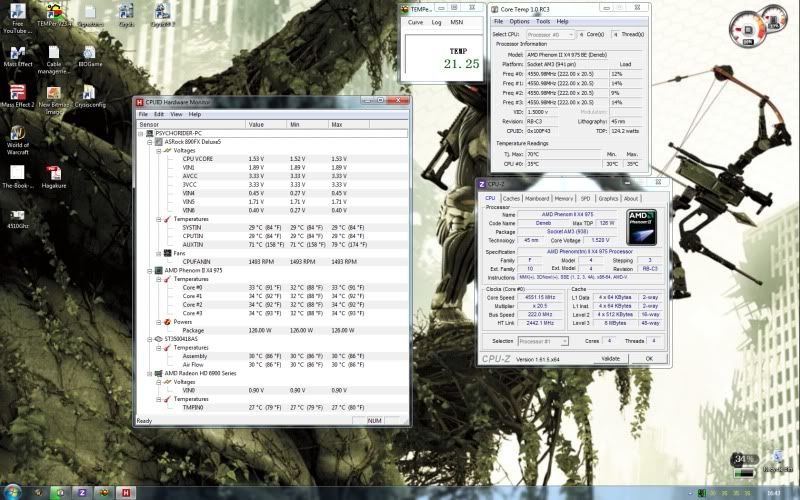This screenshot has width=800, height=500.
Task: Launch Mass Effect 2 from the desktop
Action: pos(18,96)
